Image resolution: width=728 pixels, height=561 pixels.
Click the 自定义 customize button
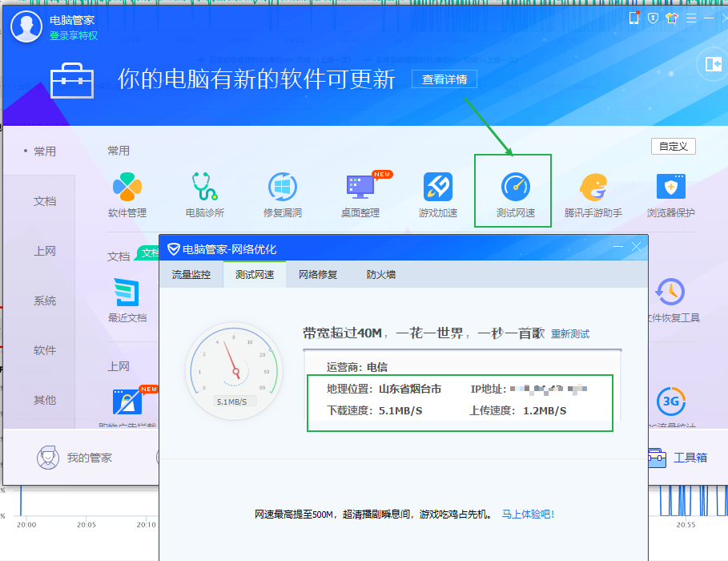point(674,147)
